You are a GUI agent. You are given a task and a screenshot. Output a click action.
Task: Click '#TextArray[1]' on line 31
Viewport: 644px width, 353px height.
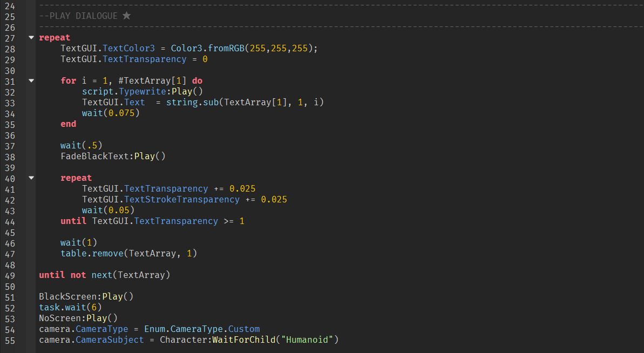click(152, 81)
